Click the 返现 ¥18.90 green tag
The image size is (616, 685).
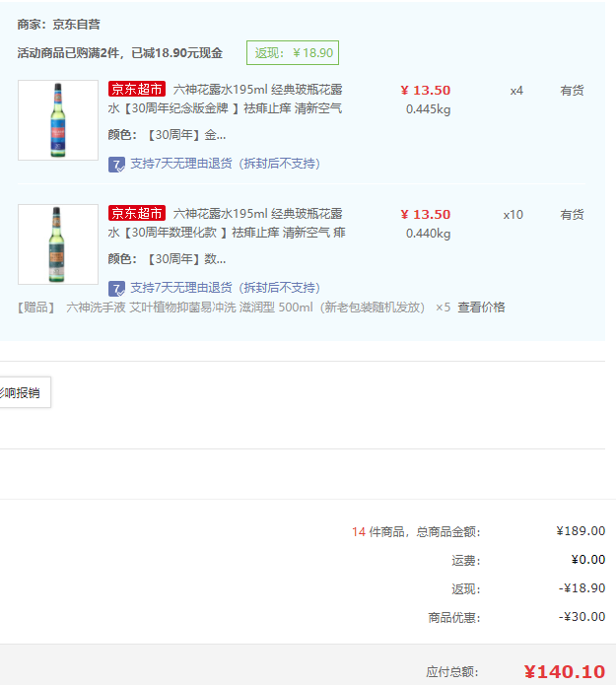click(293, 53)
